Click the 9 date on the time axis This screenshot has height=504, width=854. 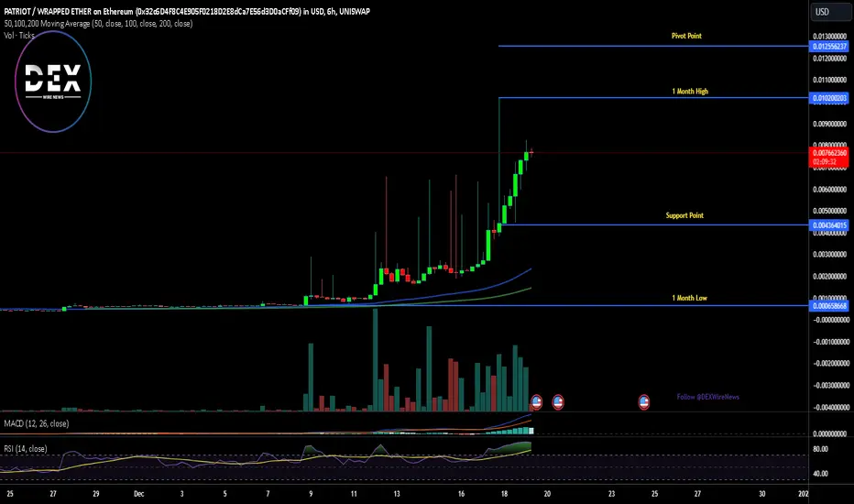click(x=311, y=494)
